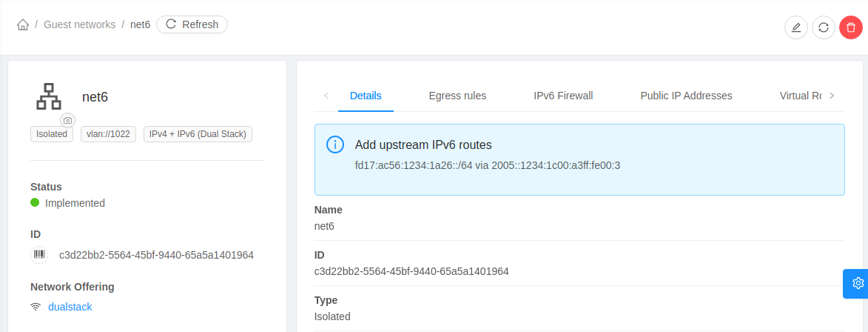Click the barcode ID icon
868x332 pixels.
[x=39, y=255]
